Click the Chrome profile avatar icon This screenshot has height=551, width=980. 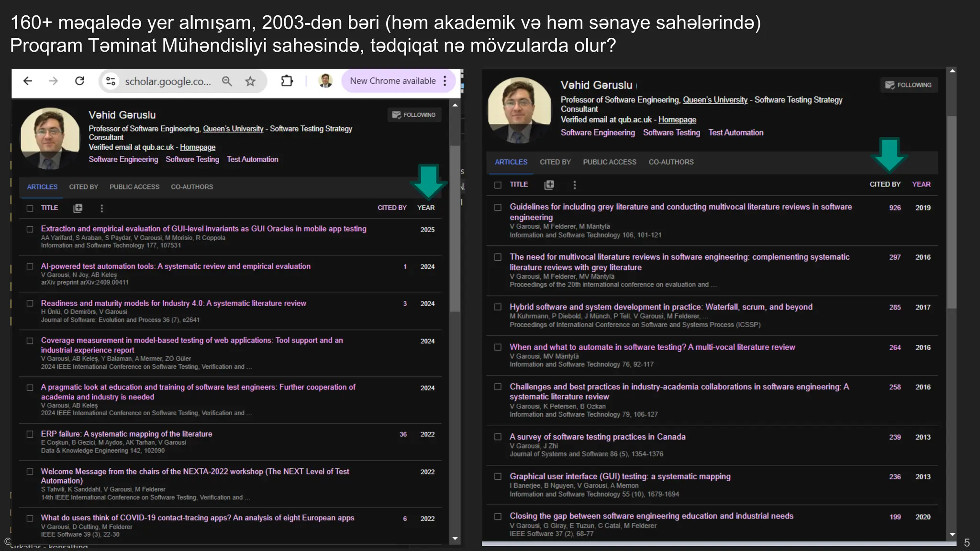tap(325, 81)
